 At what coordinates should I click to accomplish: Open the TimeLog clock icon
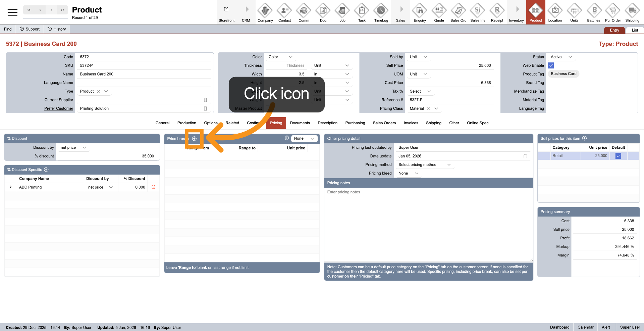click(381, 11)
